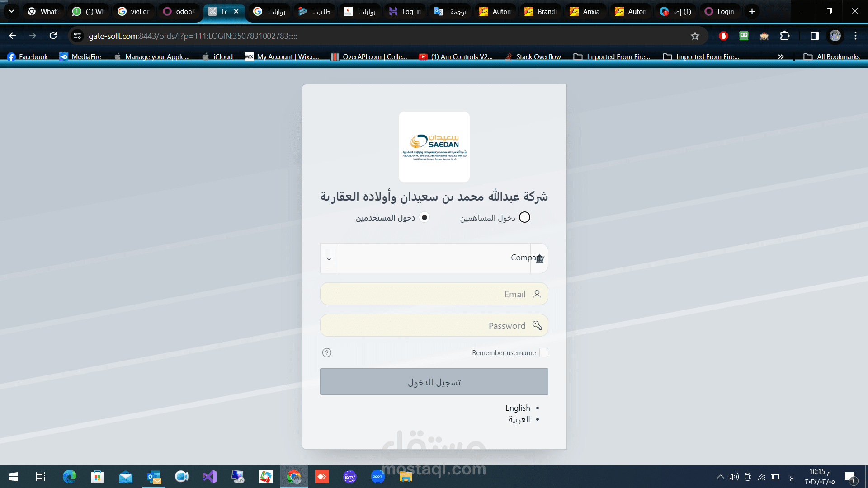Open Zoom from the taskbar
868x488 pixels.
click(378, 477)
